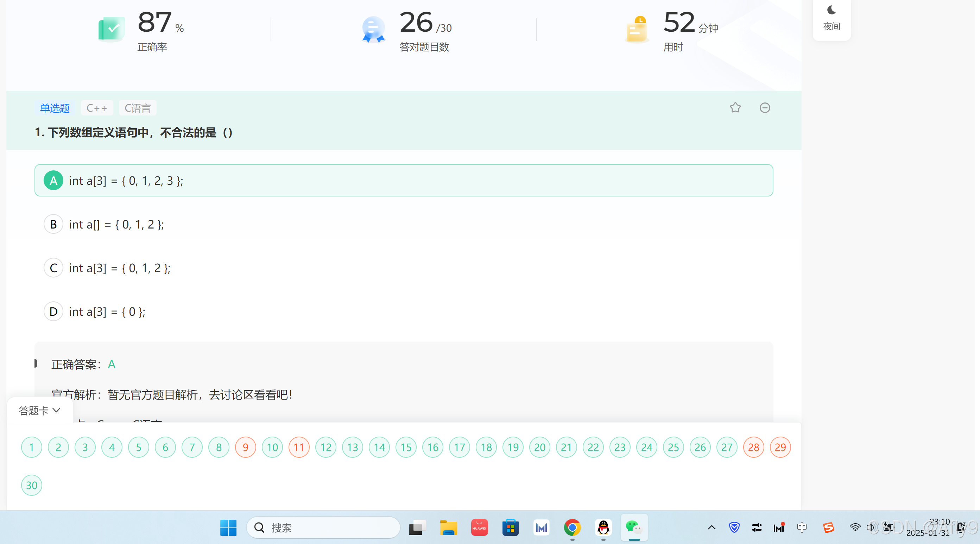Select option D radio button
Screen dimensions: 980x544
coord(53,312)
